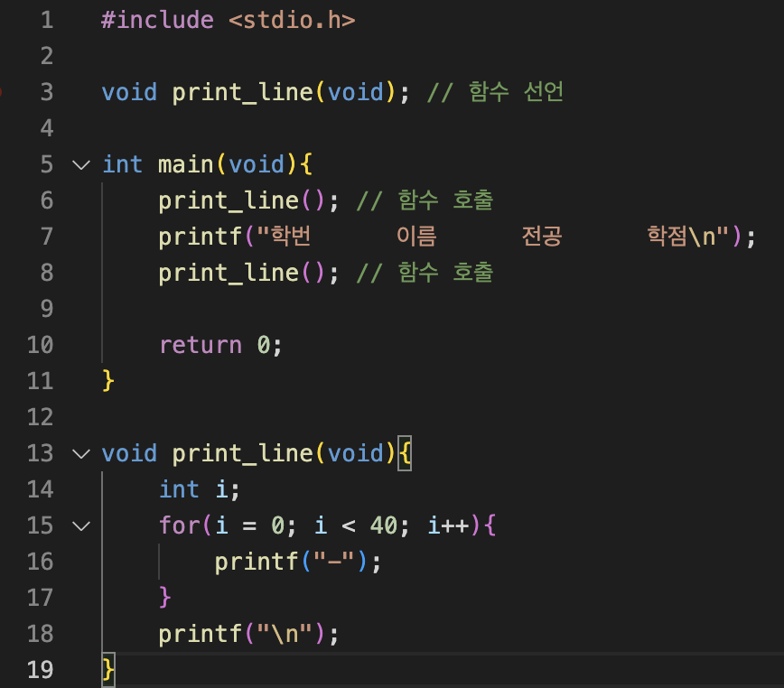Click line number 19 in gutter
This screenshot has width=784, height=688.
point(40,670)
